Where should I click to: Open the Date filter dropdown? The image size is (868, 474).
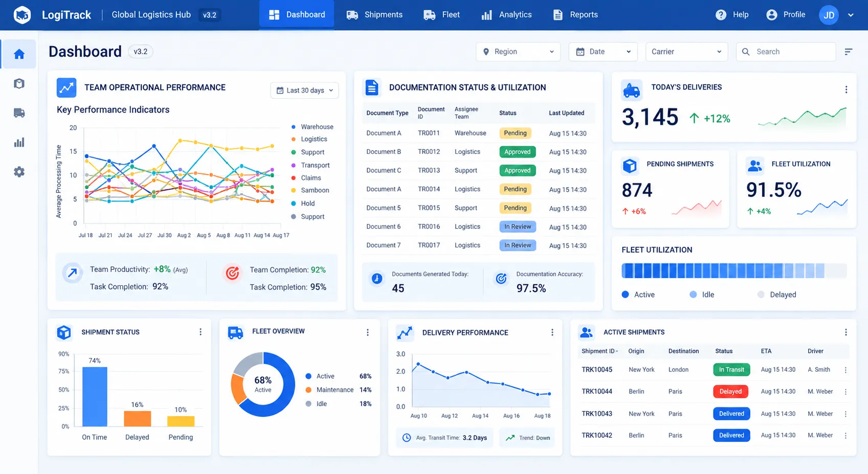(x=603, y=52)
